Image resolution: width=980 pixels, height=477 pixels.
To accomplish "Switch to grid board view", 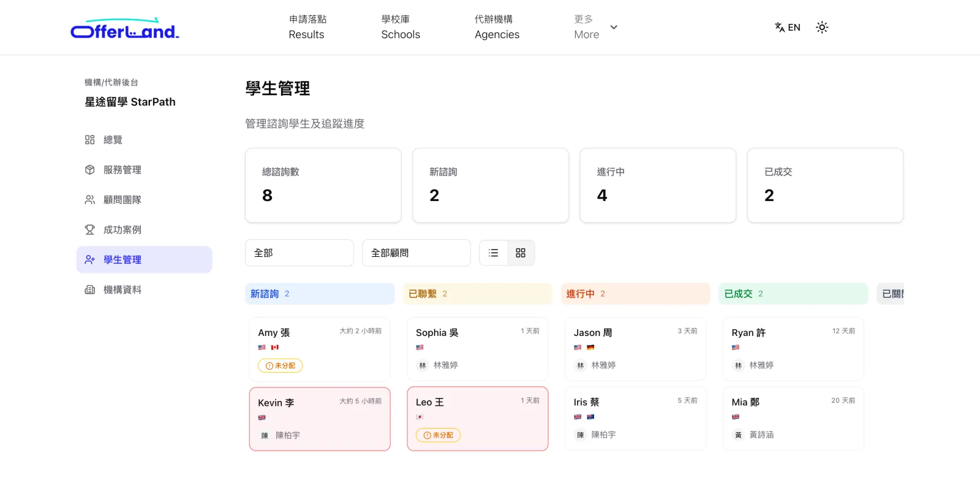I will (x=521, y=253).
